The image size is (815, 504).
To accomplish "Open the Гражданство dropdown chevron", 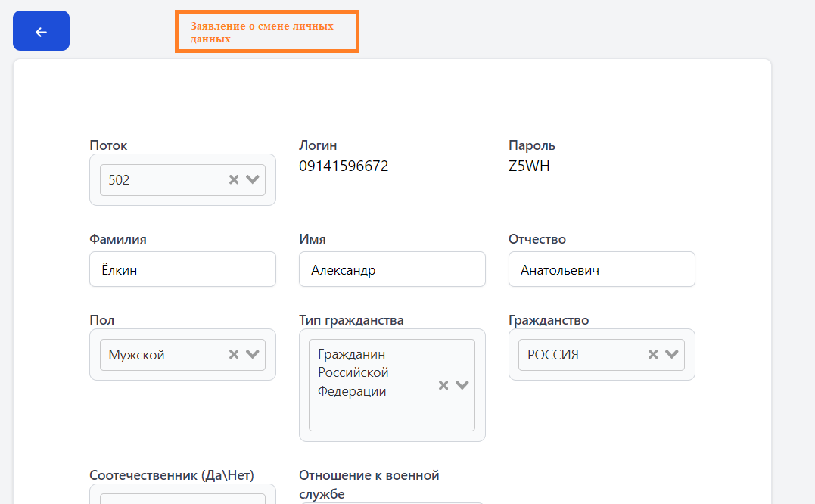I will pos(672,354).
